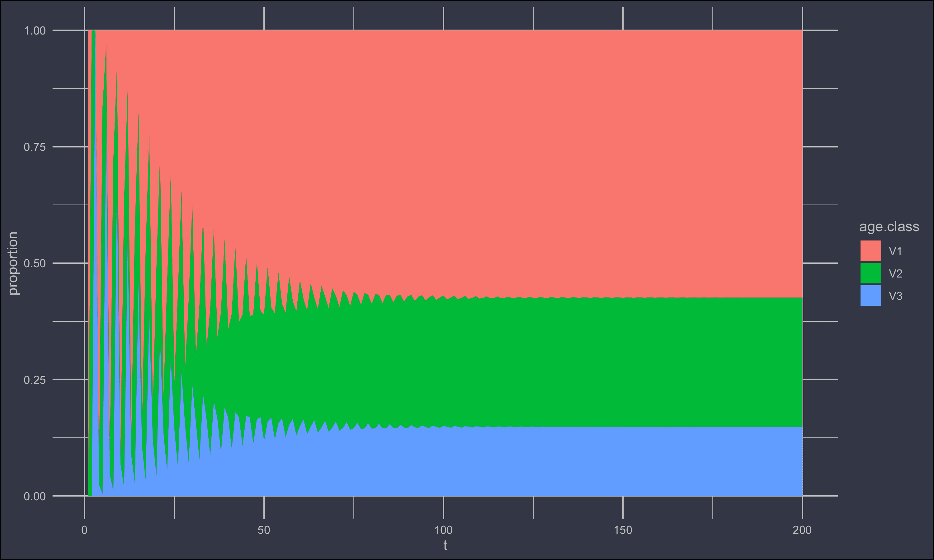Image resolution: width=934 pixels, height=560 pixels.
Task: Click the blue V3 legend swatch
Action: (870, 296)
